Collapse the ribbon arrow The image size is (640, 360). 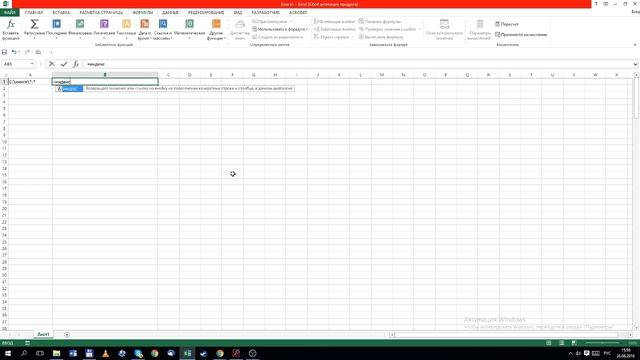coord(635,44)
